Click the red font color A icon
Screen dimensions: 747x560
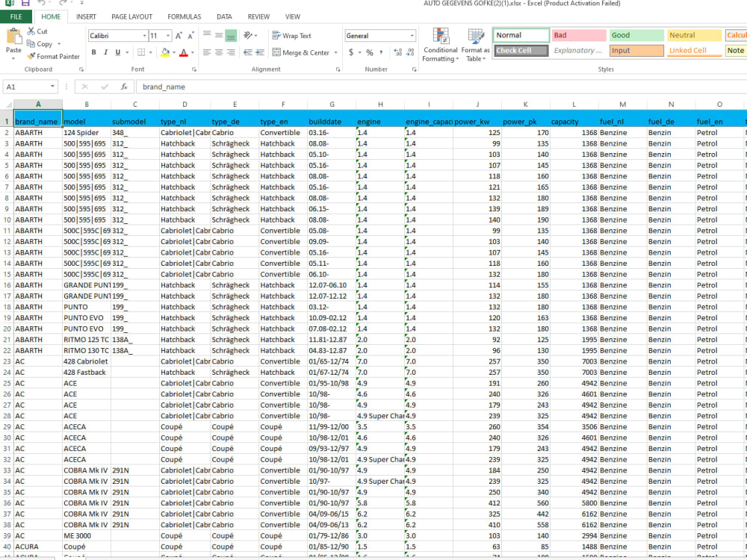click(x=184, y=52)
